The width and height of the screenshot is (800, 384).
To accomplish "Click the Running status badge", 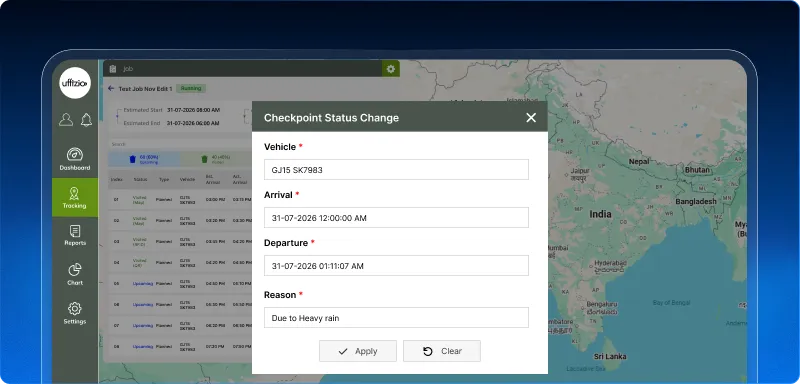I will pyautogui.click(x=191, y=88).
